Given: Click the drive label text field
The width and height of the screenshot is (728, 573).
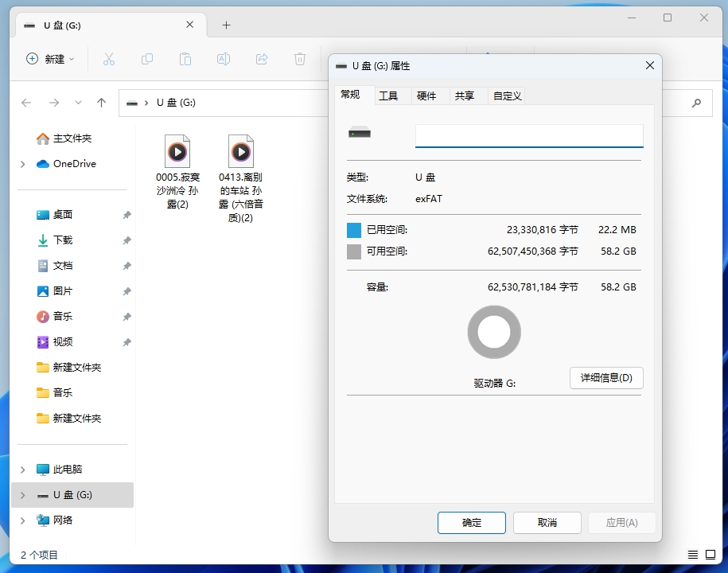Looking at the screenshot, I should [x=529, y=135].
